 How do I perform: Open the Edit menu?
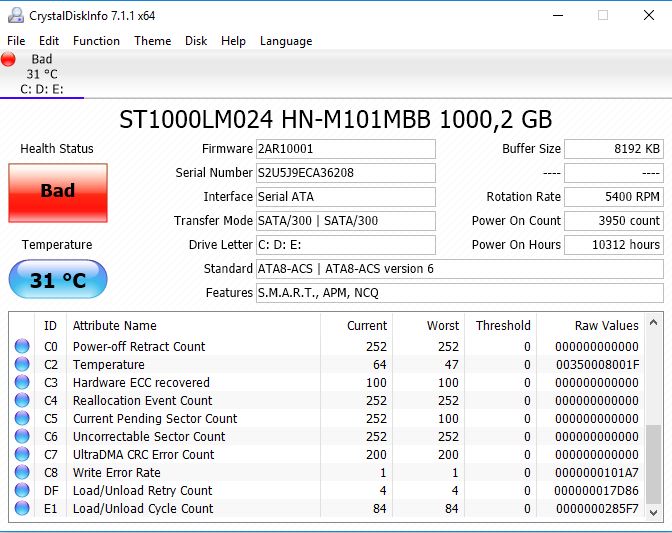(49, 41)
